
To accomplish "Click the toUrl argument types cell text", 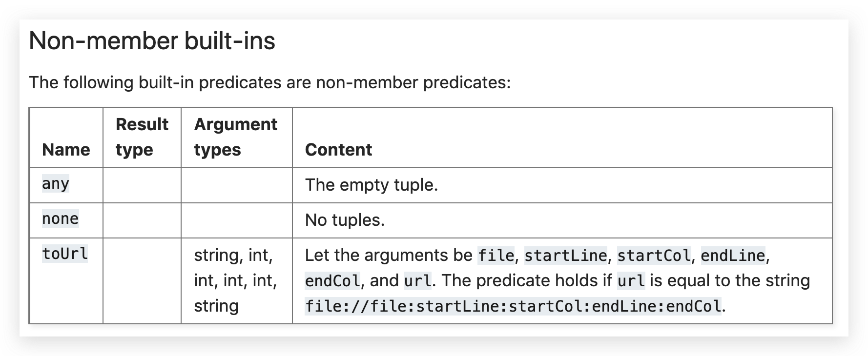I will pos(235,280).
